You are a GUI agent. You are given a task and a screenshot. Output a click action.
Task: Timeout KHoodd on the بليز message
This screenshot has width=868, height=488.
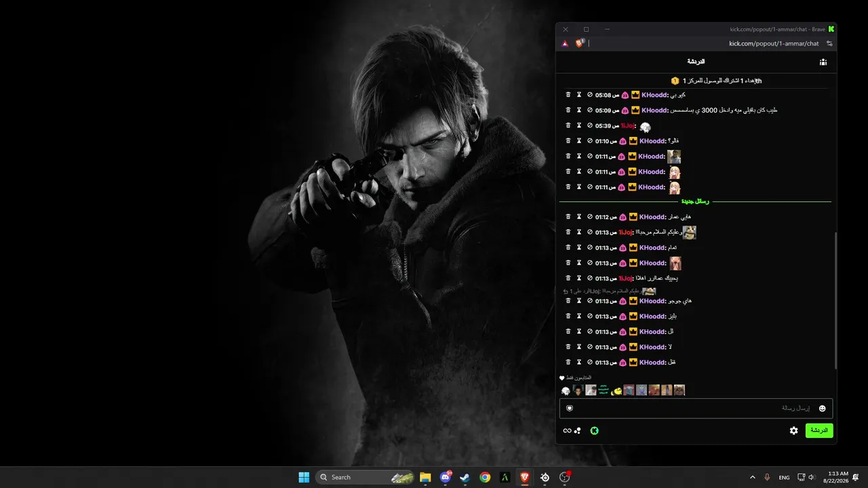579,317
